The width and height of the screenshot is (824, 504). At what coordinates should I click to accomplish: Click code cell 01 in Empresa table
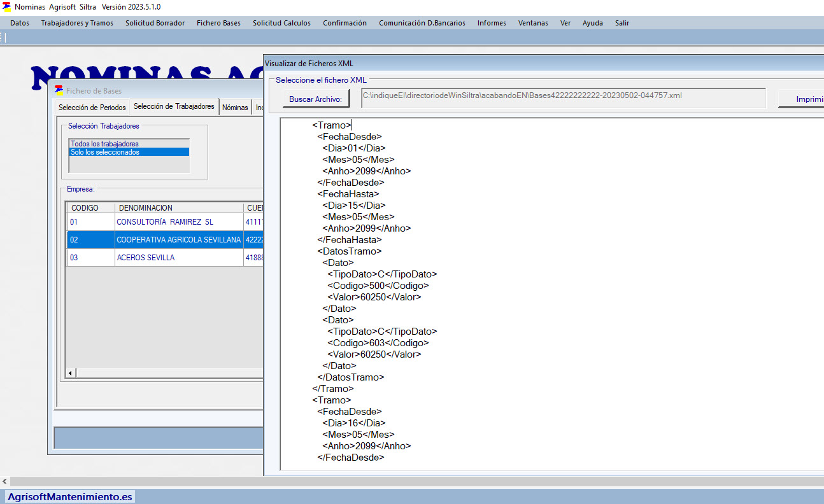coord(91,222)
